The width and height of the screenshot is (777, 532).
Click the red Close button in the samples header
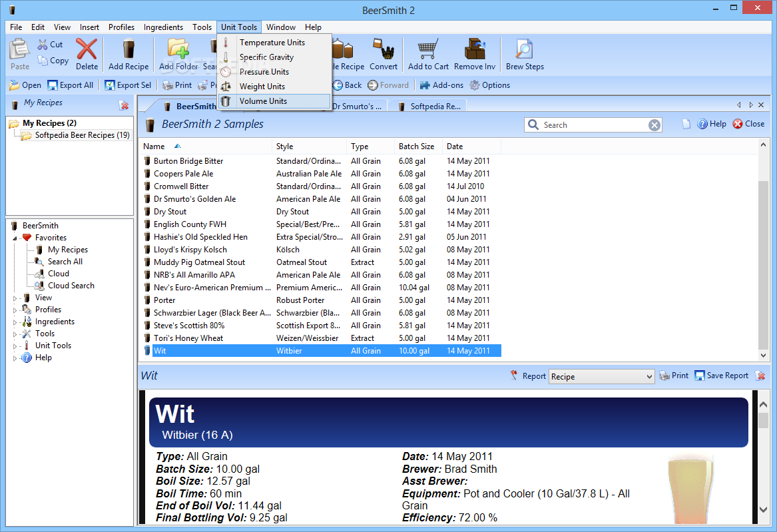[748, 124]
